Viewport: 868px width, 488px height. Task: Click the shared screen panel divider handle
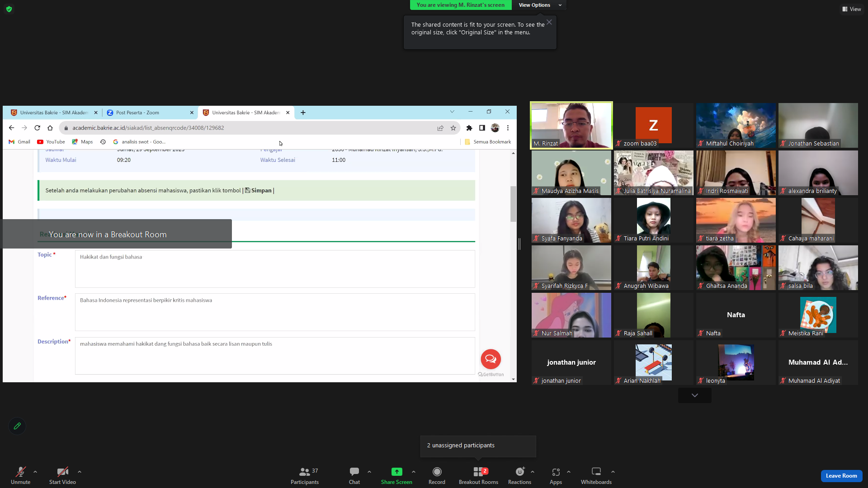(x=519, y=244)
